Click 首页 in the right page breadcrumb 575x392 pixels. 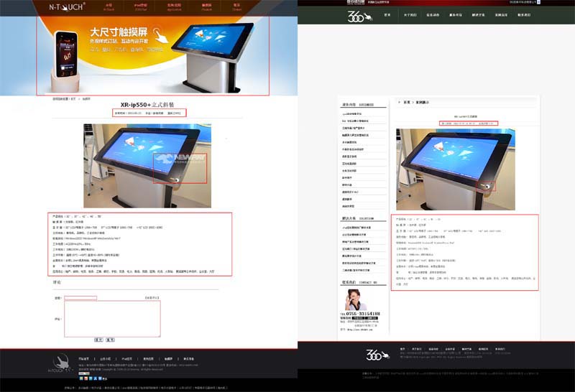tap(407, 103)
